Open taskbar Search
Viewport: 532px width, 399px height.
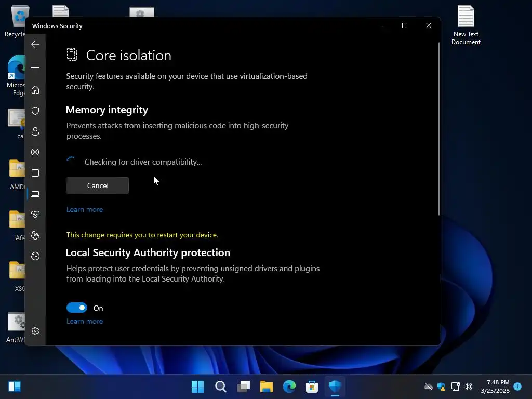(x=220, y=387)
